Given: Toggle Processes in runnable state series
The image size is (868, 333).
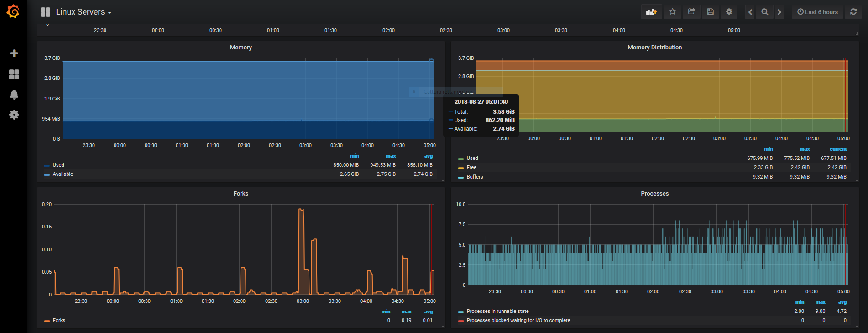Looking at the screenshot, I should point(497,311).
